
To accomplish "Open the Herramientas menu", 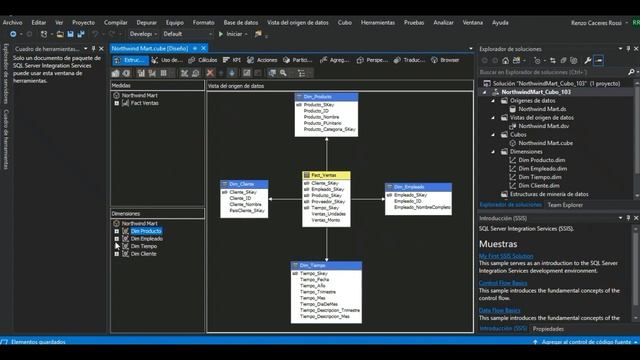I will (378, 23).
